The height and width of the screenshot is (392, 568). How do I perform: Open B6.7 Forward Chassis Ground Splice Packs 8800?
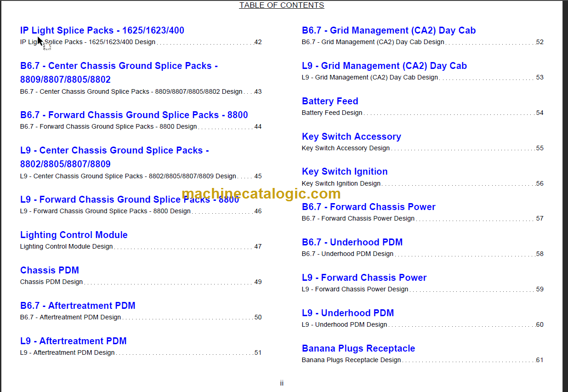[x=134, y=115]
